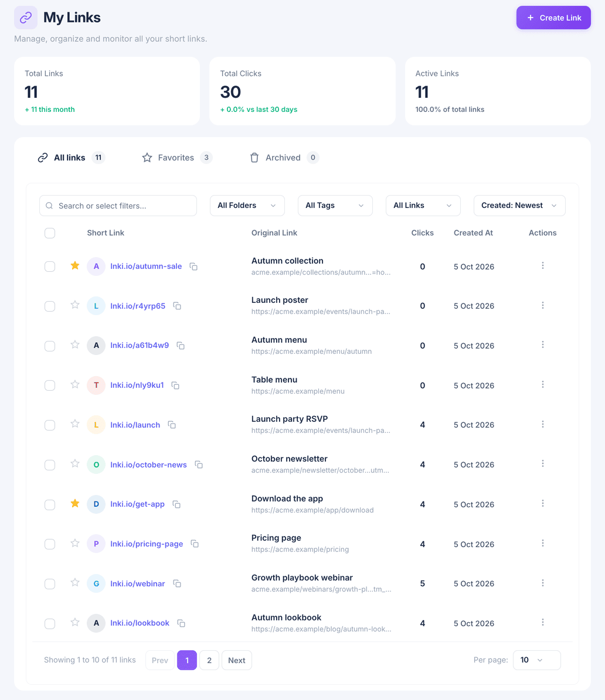Screen dimensions: 605x700
Task: Tick the checkbox for lnki.io/launch
Action: point(50,425)
